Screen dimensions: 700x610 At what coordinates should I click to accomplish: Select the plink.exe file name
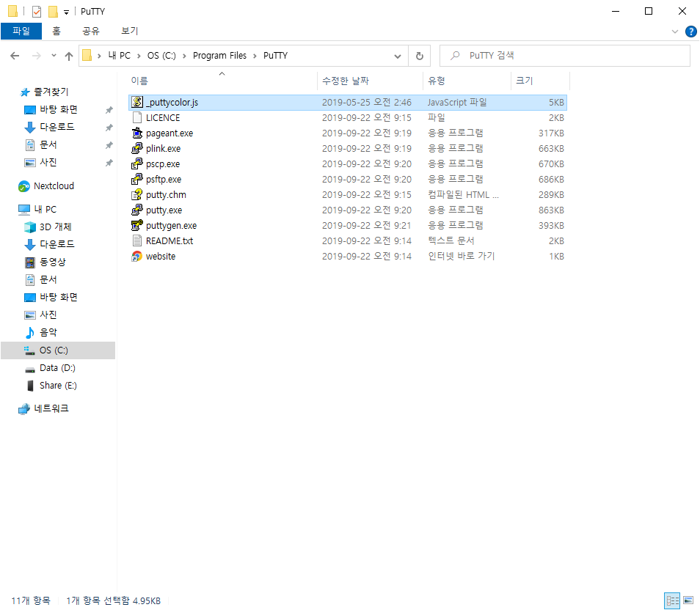click(164, 149)
